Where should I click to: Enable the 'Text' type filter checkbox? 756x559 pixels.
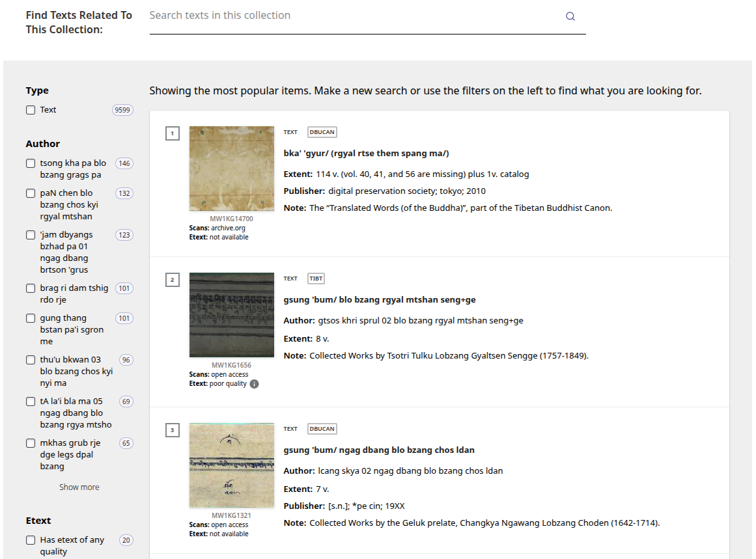click(x=30, y=110)
